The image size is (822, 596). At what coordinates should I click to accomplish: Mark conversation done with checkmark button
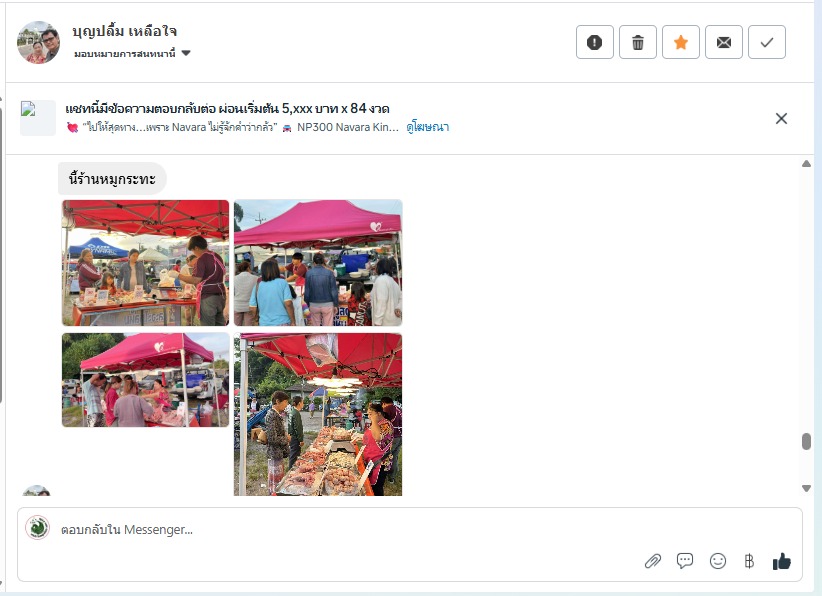click(766, 42)
